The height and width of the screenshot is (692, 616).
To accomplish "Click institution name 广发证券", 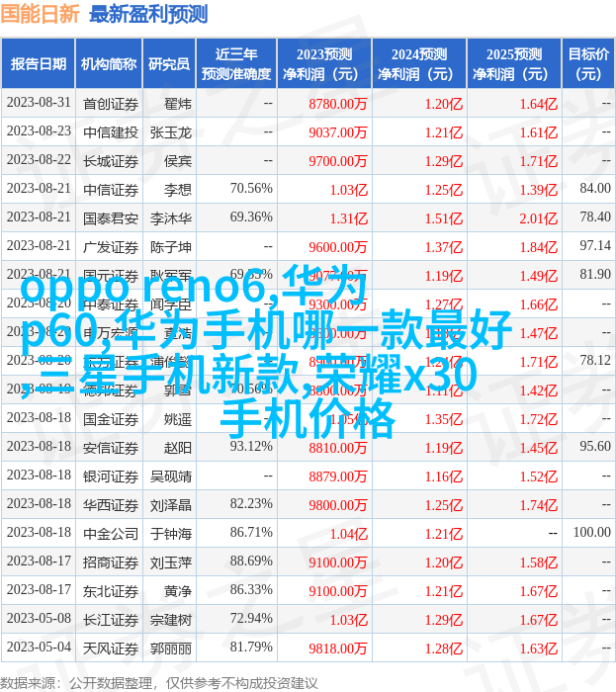I will 111,247.
